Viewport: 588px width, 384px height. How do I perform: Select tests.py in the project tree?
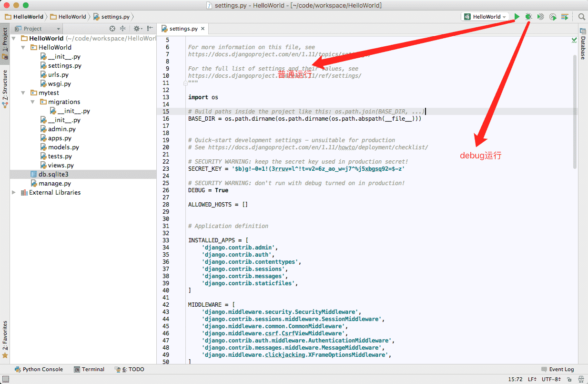[x=60, y=156]
